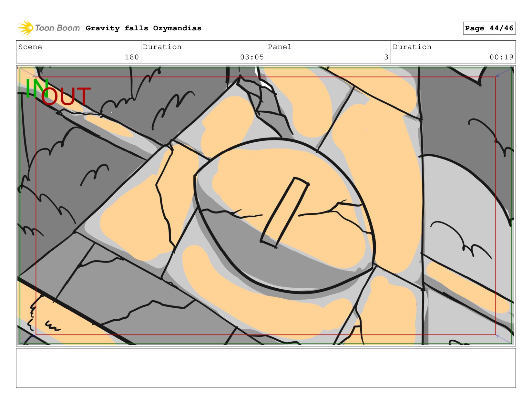This screenshot has width=532, height=412.
Task: Select the panel number '3'
Action: 386,57
